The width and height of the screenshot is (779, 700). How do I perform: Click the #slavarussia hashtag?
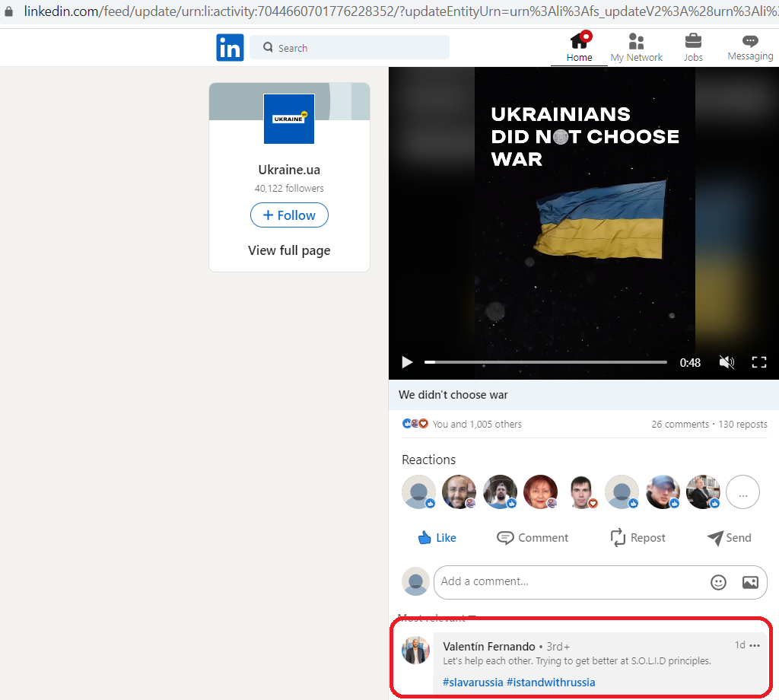click(472, 682)
